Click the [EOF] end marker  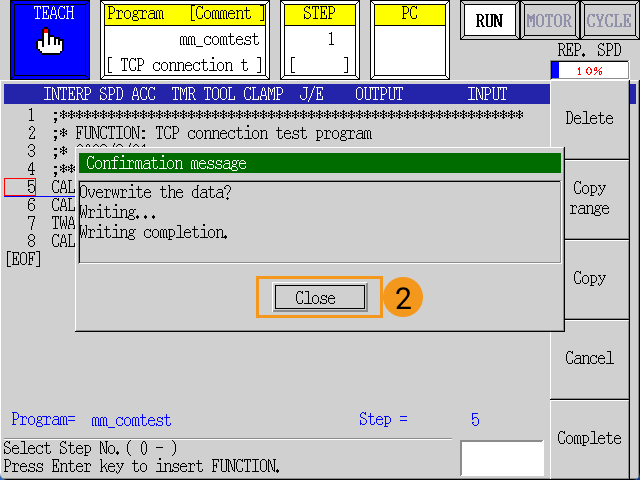(23, 259)
